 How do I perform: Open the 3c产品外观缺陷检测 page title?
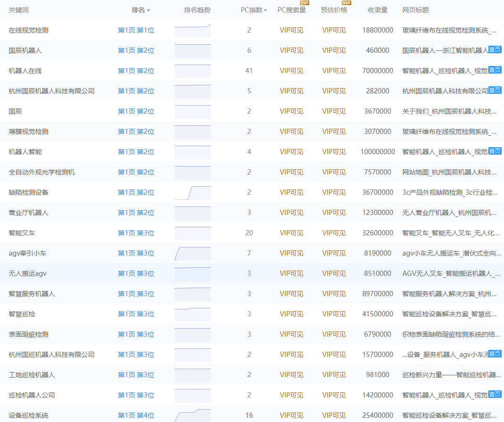click(450, 192)
